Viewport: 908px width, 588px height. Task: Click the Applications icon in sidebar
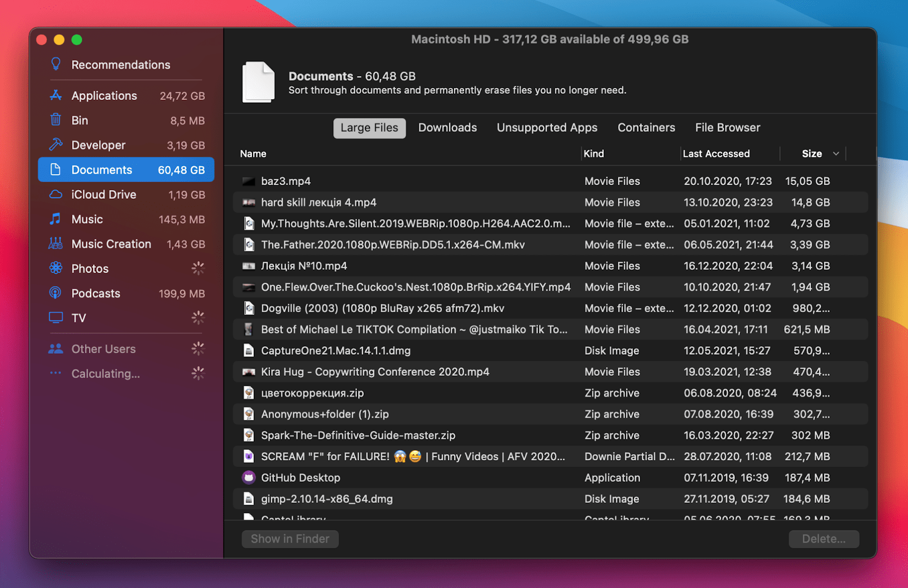pos(56,95)
